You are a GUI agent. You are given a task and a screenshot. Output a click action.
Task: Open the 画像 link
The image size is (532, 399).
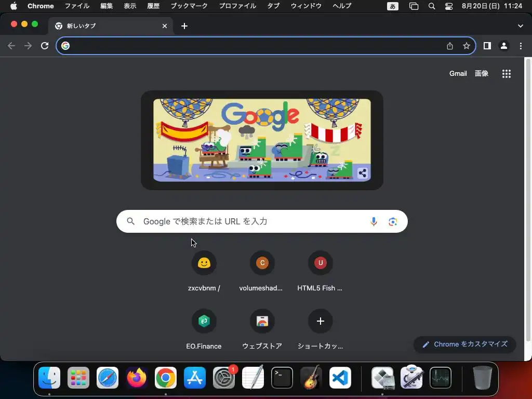tap(482, 73)
